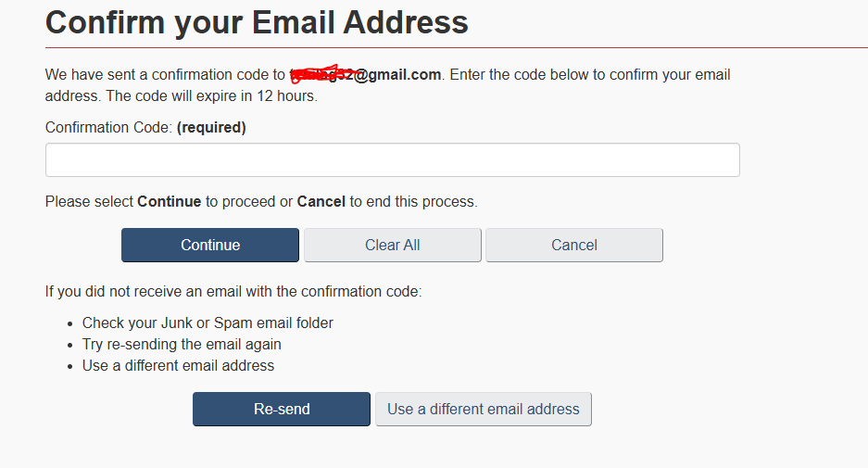
Task: Click Re-send to get a new code
Action: [281, 409]
